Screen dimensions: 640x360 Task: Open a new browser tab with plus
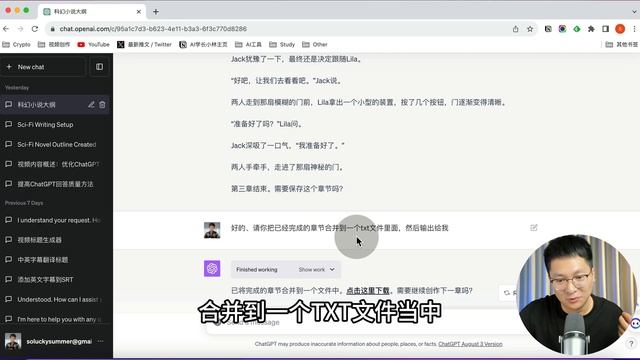point(156,12)
